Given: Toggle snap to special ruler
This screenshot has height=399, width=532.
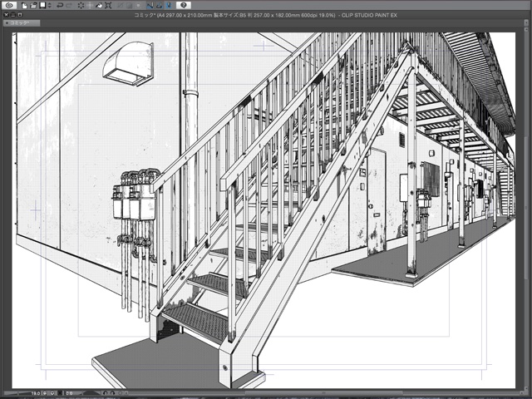Looking at the screenshot, I should click(159, 6).
